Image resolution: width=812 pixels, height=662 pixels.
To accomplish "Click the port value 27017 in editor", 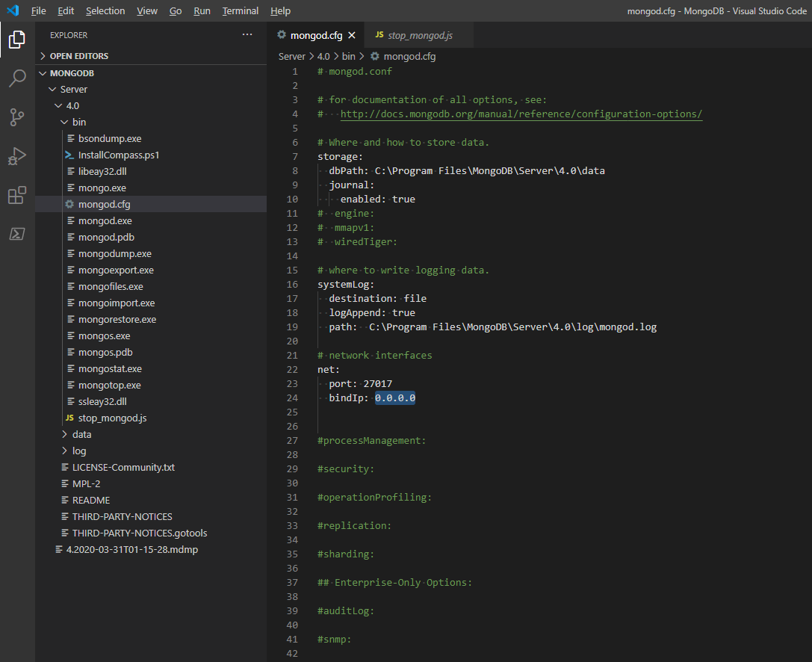I will (x=377, y=384).
